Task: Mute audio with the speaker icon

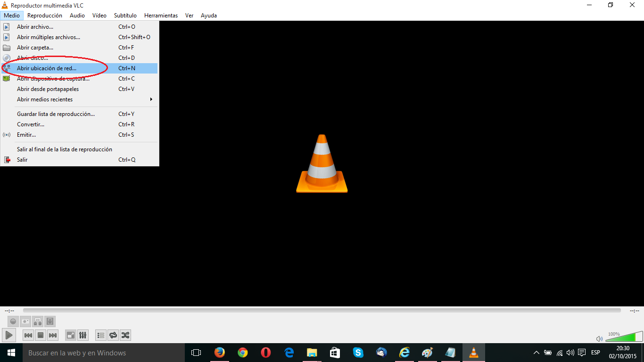Action: (599, 338)
